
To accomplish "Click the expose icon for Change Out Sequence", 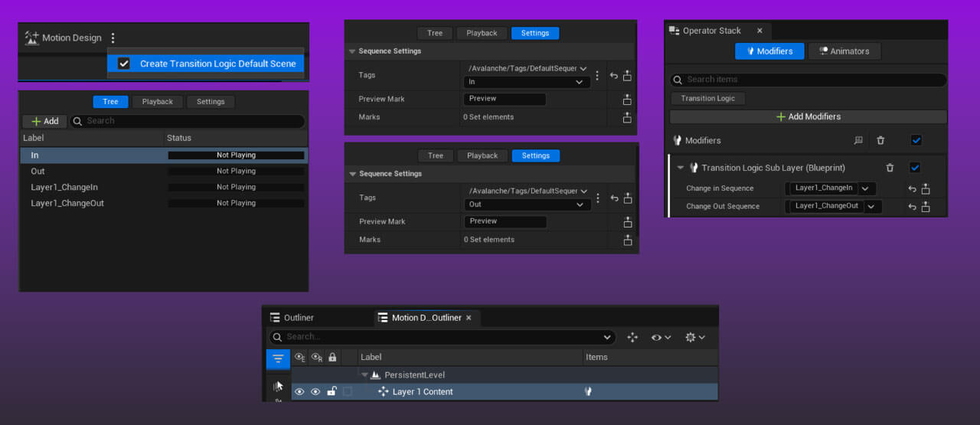I will click(x=925, y=207).
